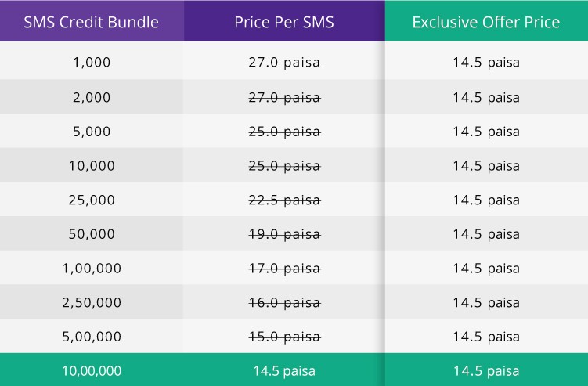Click the struck-through 15.0 paisa price
The image size is (588, 386).
pyautogui.click(x=284, y=337)
